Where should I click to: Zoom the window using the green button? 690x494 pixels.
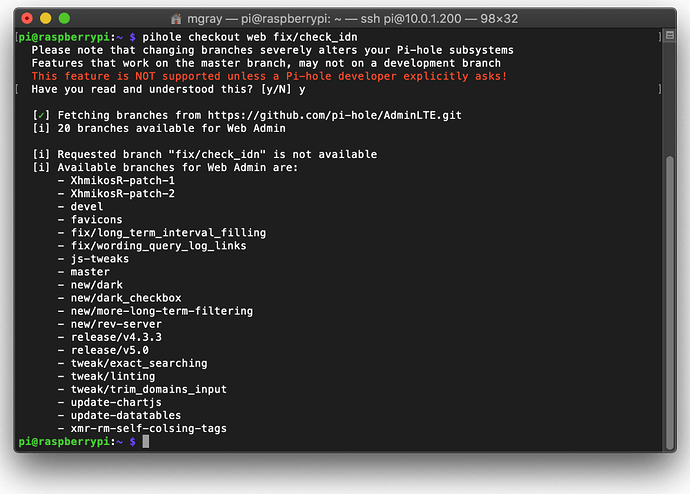[65, 18]
